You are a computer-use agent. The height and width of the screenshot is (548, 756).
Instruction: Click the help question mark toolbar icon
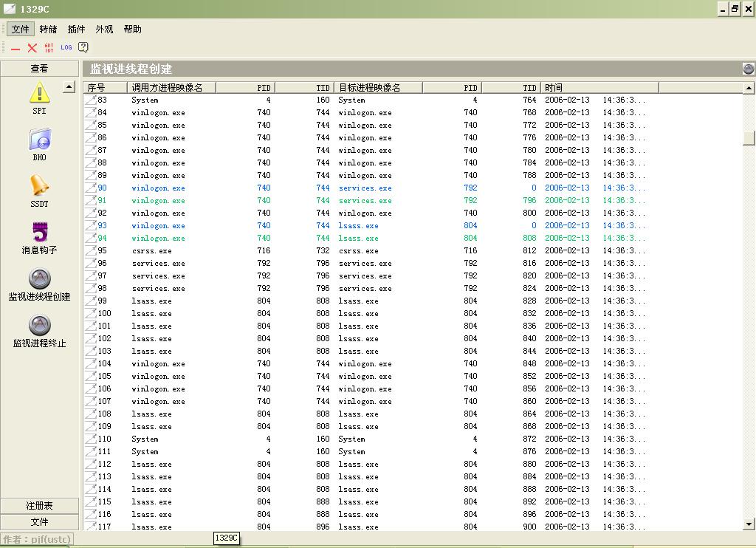83,47
